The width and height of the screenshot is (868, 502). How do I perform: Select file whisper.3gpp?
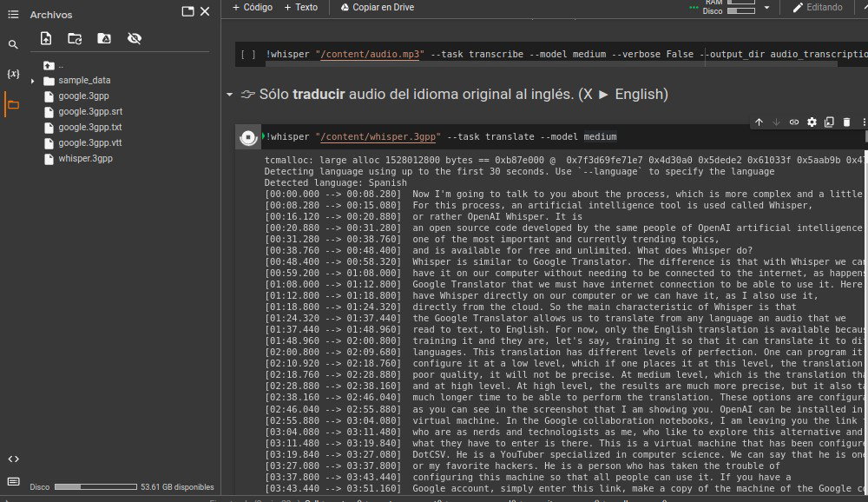click(x=85, y=158)
